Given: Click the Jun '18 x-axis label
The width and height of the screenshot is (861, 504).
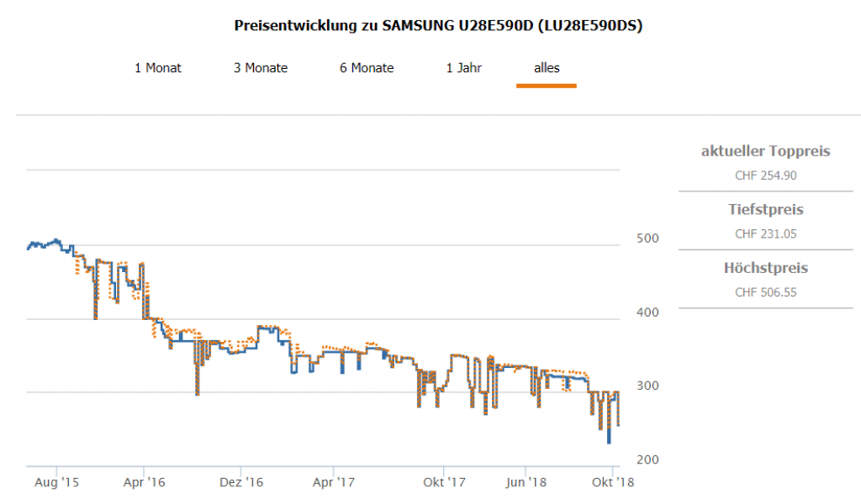Looking at the screenshot, I should [526, 483].
